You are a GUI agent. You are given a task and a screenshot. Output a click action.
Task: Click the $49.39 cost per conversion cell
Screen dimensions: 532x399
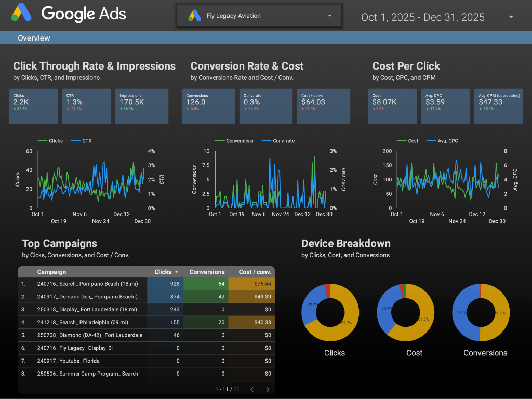[x=251, y=297]
